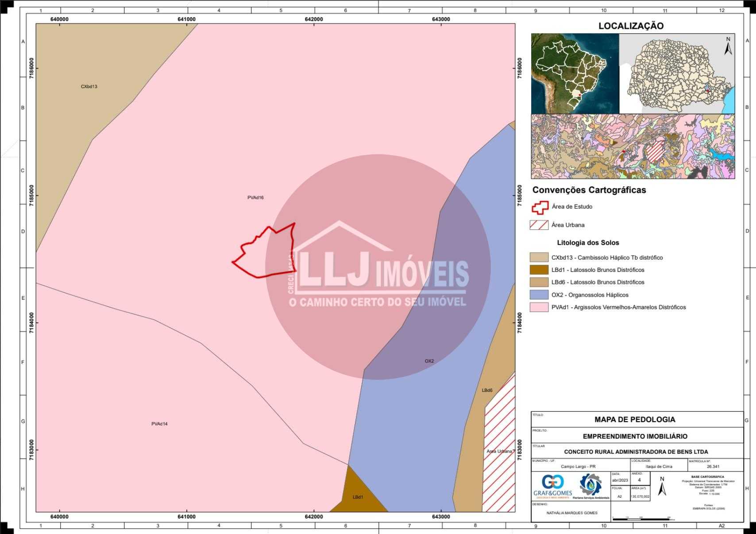Screen dimensions: 756x534
Task: Open the regional soil inset map
Action: tap(633, 147)
